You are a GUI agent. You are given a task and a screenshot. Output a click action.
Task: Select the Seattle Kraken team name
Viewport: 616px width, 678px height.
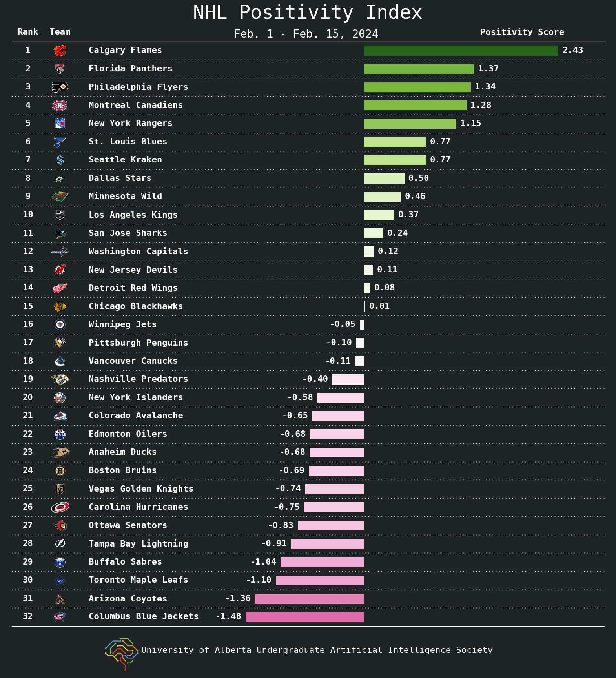125,160
